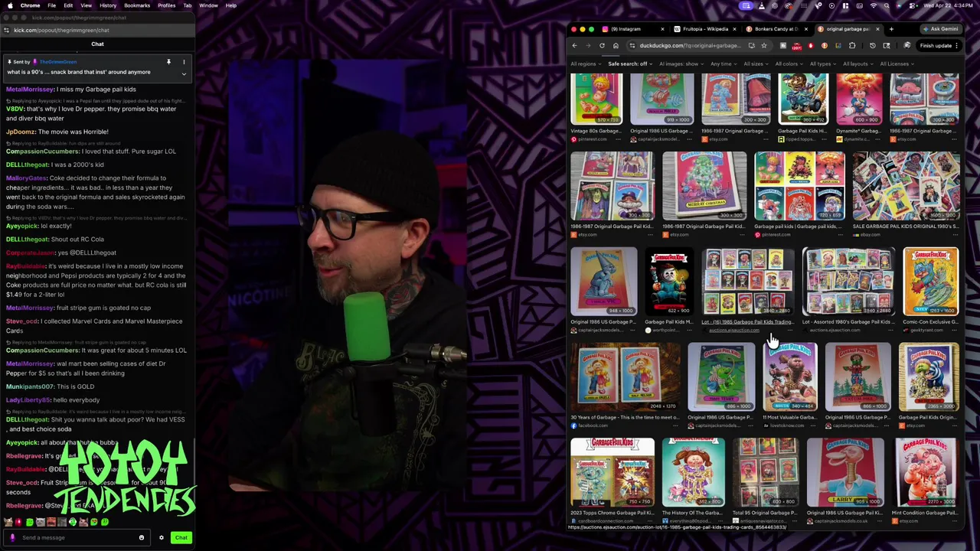Open 2023 Topps Chrome Garbage Pail result
Viewport: 980px width, 551px height.
coord(612,472)
